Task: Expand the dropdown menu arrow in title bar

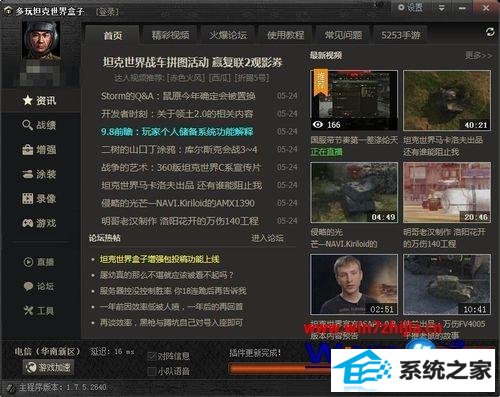Action: [x=441, y=8]
